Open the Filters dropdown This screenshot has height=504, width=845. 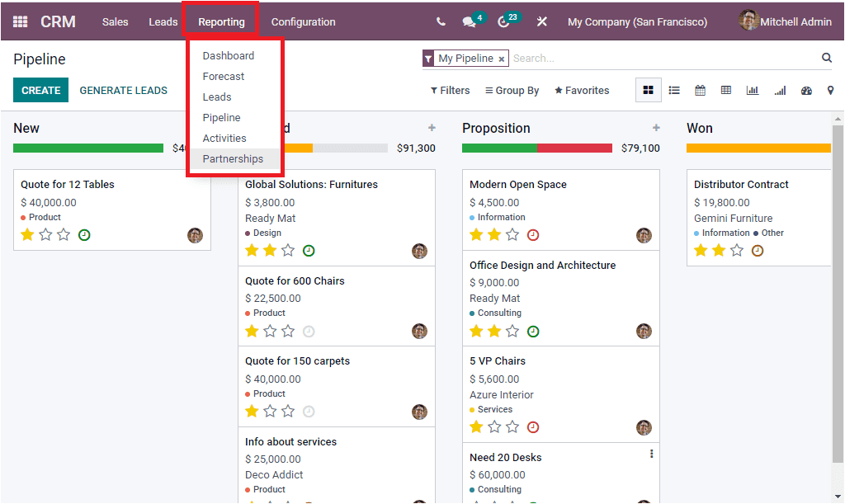tap(450, 90)
